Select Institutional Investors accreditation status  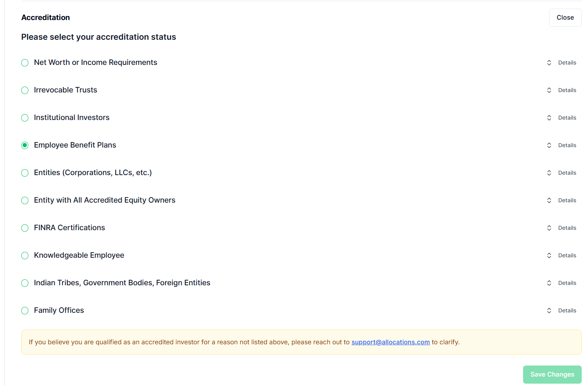coord(25,118)
